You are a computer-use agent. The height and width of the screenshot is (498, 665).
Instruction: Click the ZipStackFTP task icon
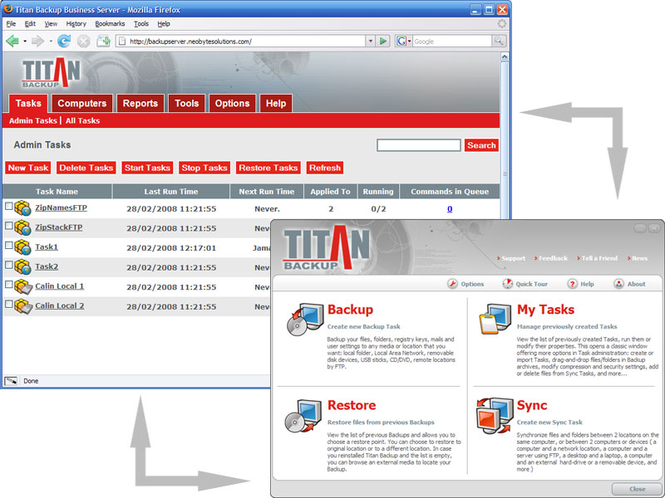[22, 228]
